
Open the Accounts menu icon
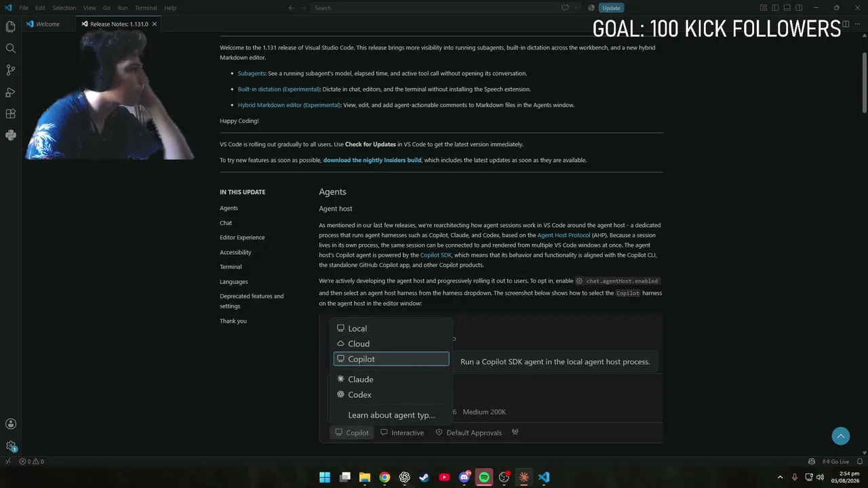(x=10, y=424)
